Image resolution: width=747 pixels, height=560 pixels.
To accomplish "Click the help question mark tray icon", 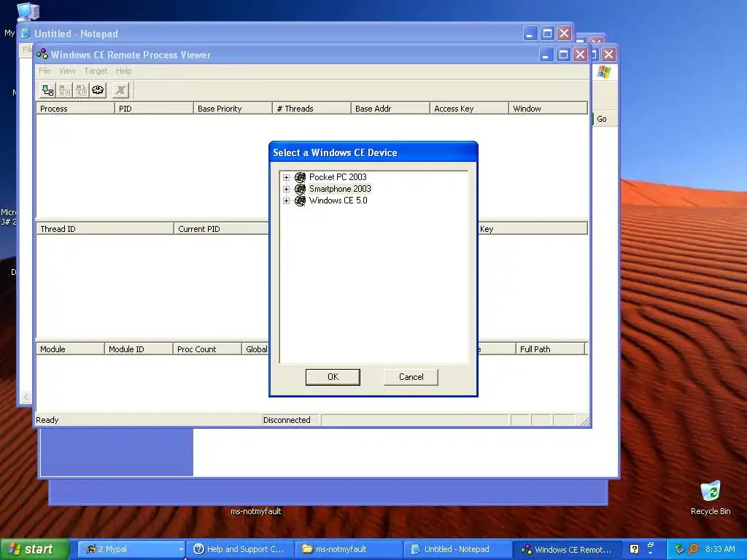I will click(634, 549).
